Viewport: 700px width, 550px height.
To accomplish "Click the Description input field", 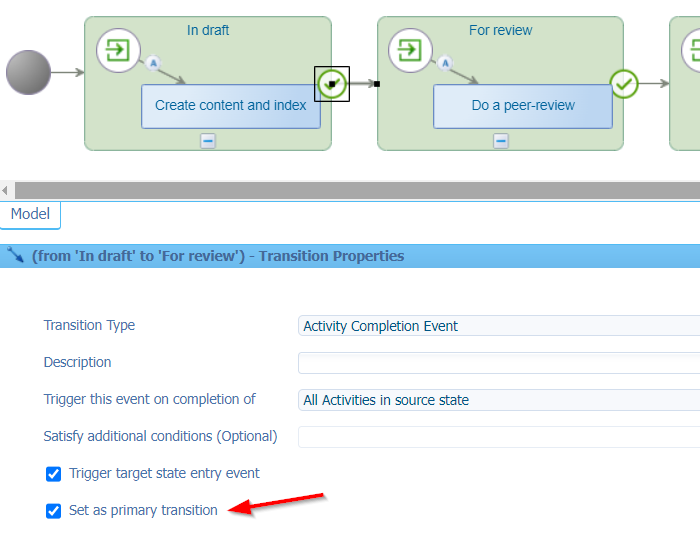I will coord(498,363).
